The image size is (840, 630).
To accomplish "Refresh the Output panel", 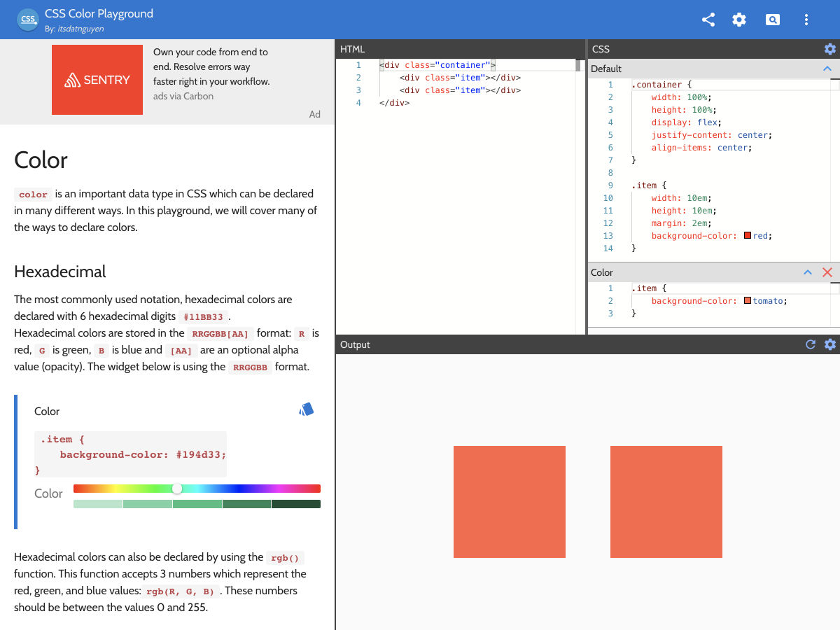I will (811, 344).
